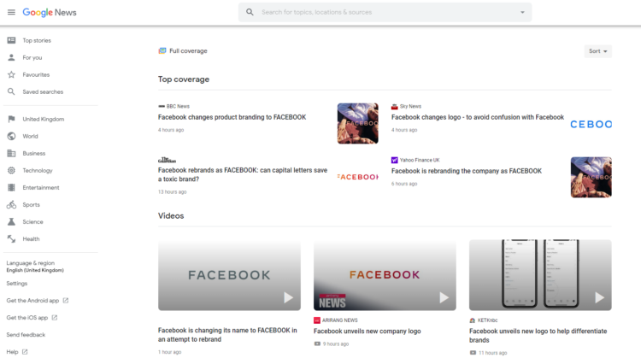Click the World globe icon
641x364 pixels.
pos(11,136)
